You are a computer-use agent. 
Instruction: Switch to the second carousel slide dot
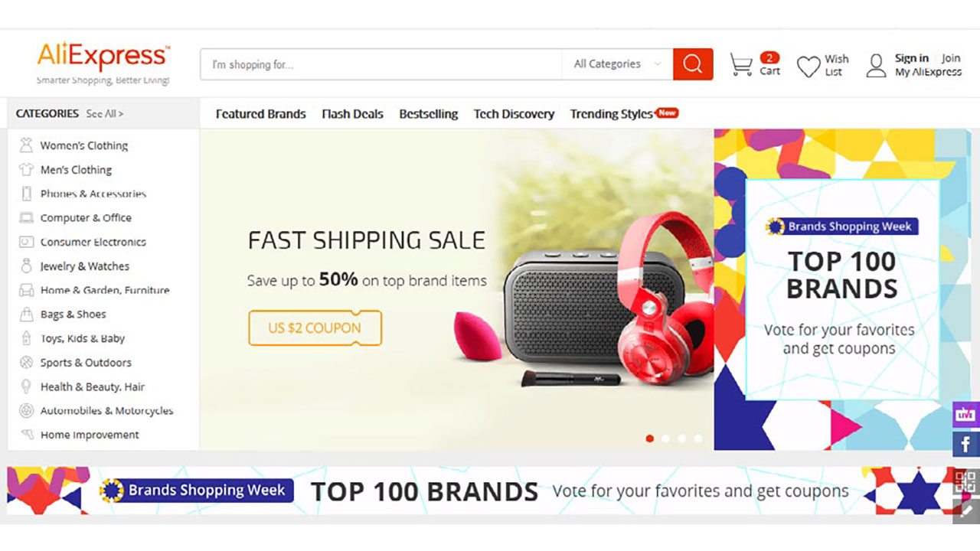tap(666, 439)
